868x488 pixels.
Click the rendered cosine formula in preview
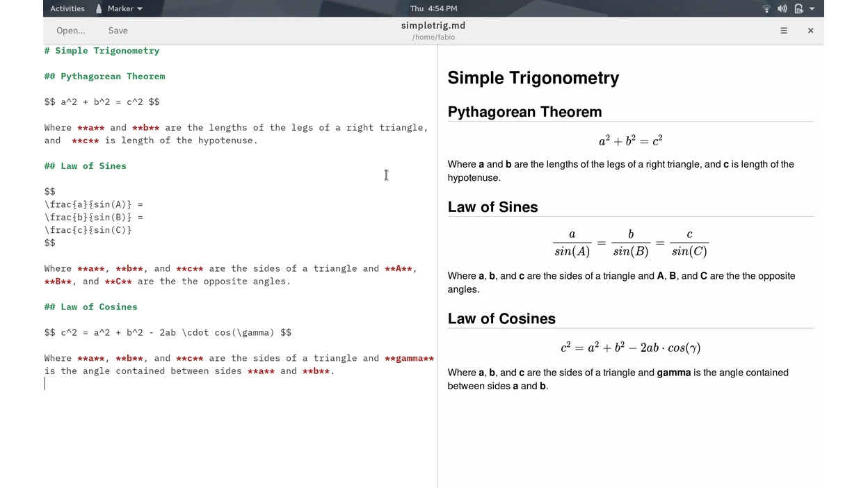(x=630, y=347)
